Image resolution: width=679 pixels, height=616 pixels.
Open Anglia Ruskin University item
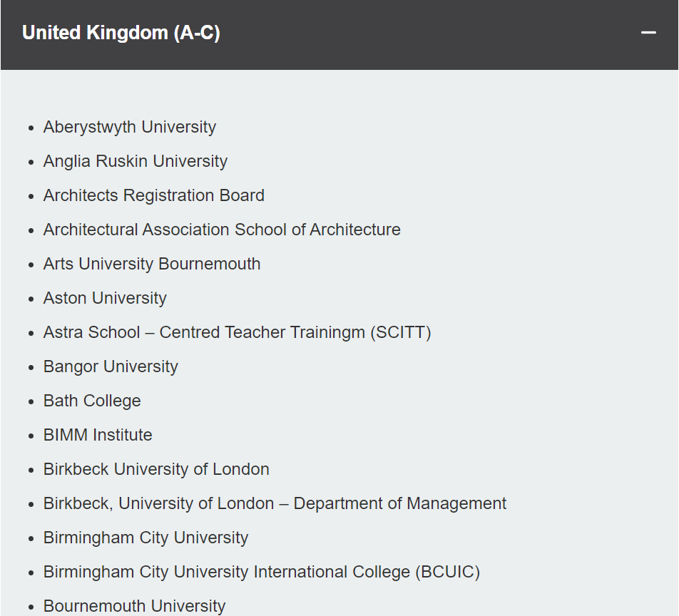(135, 161)
